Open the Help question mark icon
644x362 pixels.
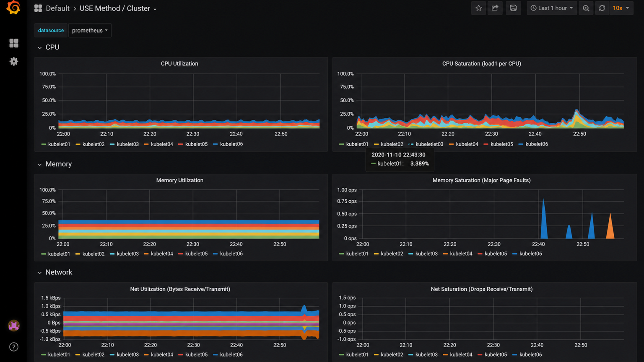[14, 347]
